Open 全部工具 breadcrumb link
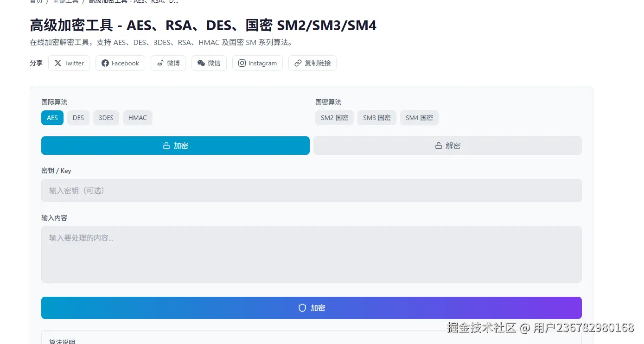 pyautogui.click(x=65, y=1)
